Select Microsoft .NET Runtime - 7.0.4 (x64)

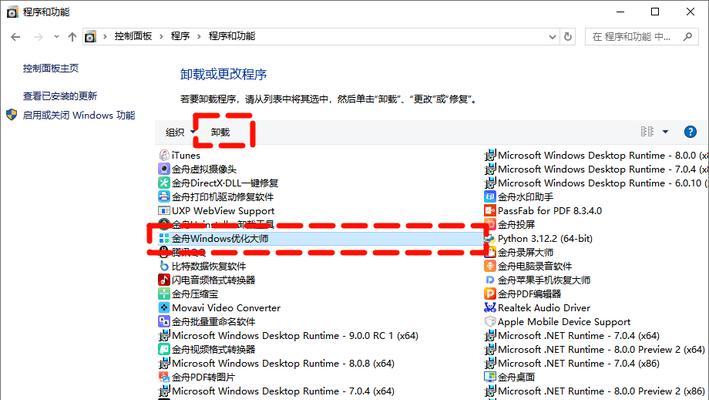point(578,335)
